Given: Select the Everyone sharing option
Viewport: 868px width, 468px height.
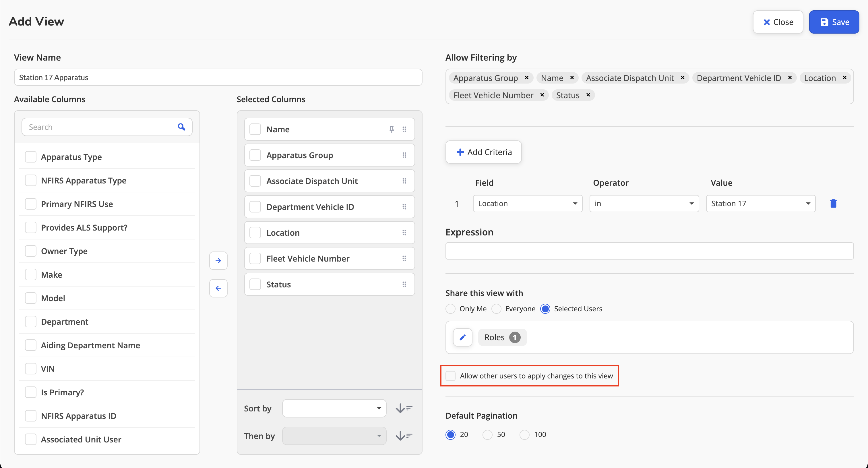Looking at the screenshot, I should [496, 309].
